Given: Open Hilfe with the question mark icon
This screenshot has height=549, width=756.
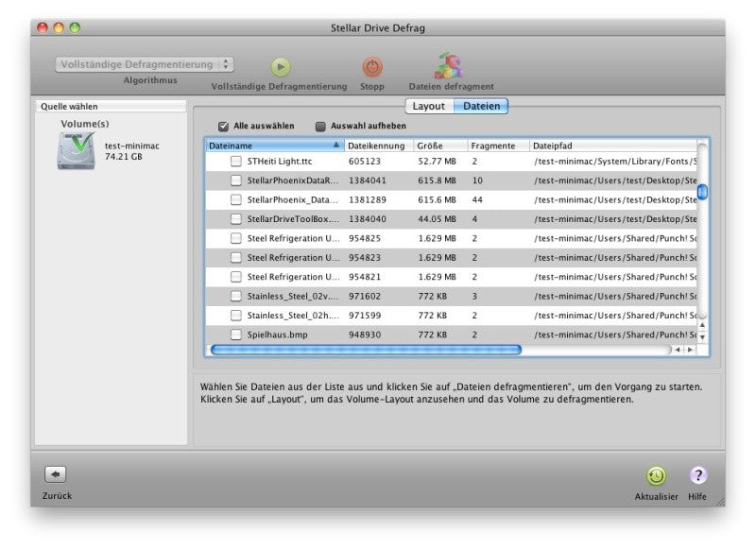Looking at the screenshot, I should [697, 475].
